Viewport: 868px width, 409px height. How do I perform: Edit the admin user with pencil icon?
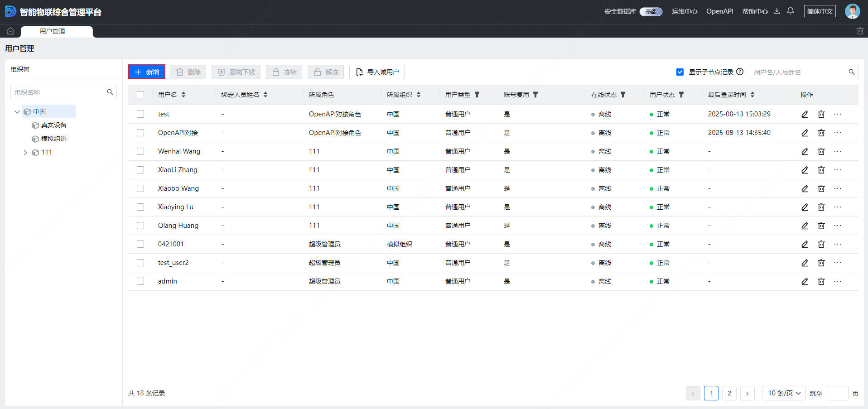[805, 281]
